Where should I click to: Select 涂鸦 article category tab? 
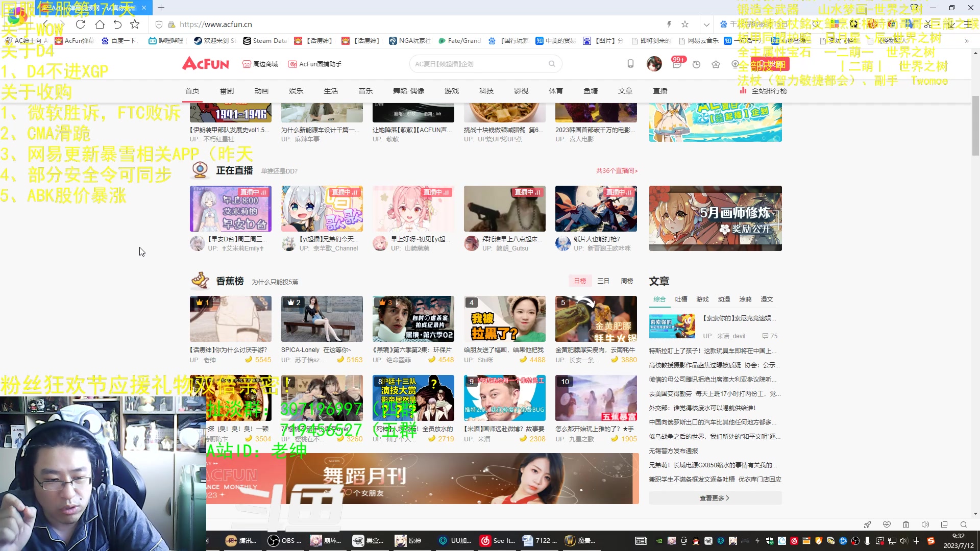745,299
